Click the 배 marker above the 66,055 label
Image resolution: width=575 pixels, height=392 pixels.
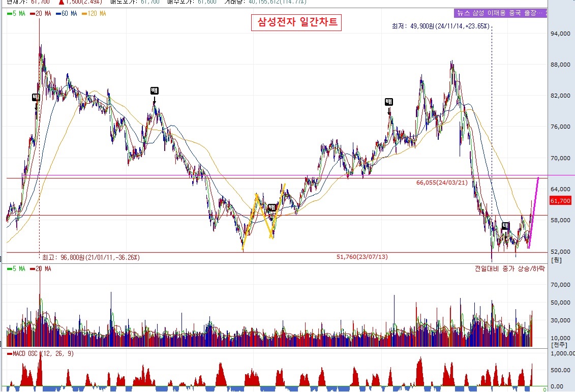point(389,102)
